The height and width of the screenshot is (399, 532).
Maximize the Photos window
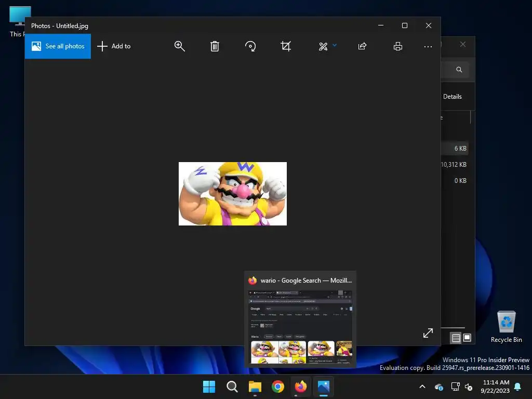point(404,25)
